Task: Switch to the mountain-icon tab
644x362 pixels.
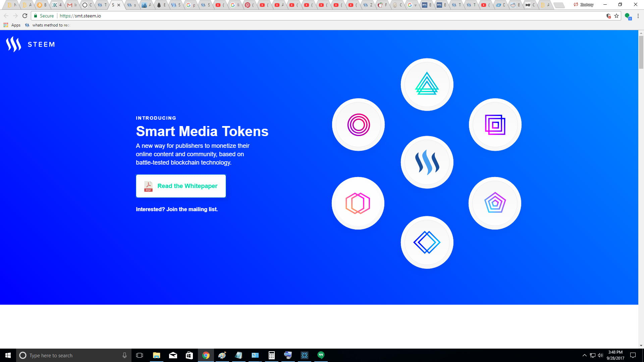Action: click(146, 5)
